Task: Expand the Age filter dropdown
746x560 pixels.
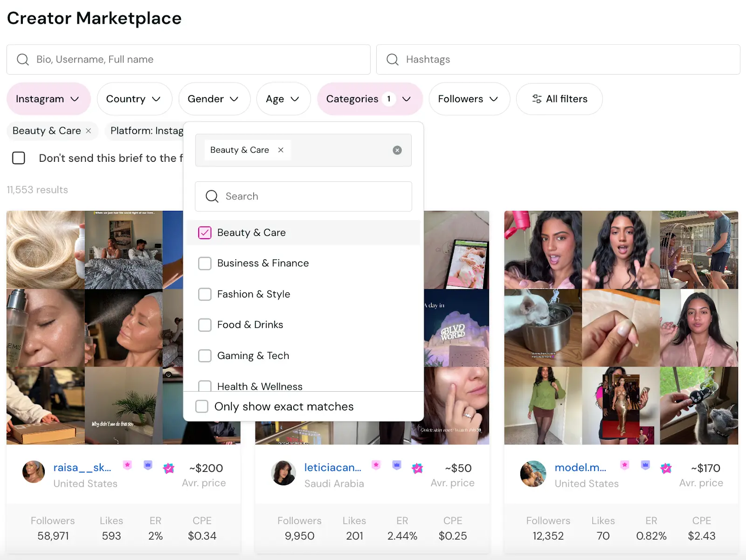Action: click(283, 99)
